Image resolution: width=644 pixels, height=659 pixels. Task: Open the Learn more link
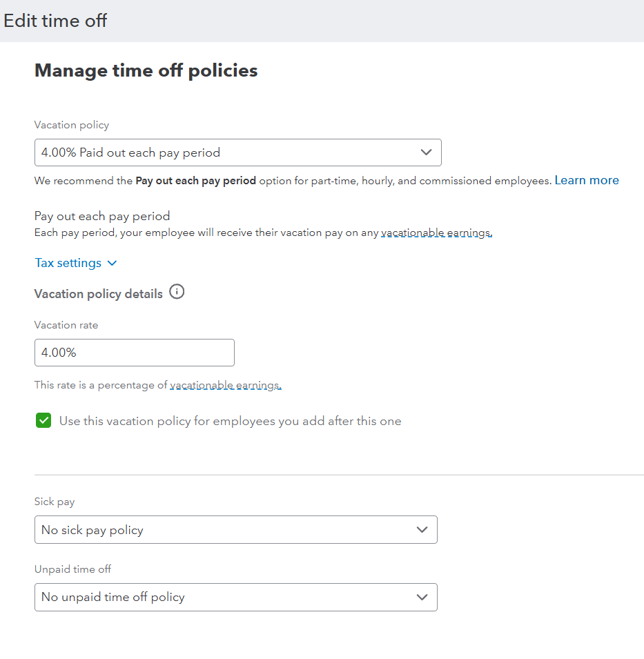click(x=587, y=181)
